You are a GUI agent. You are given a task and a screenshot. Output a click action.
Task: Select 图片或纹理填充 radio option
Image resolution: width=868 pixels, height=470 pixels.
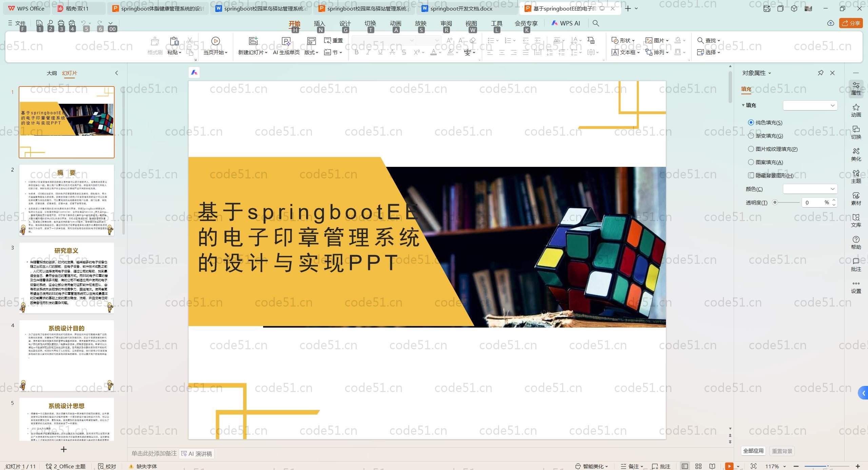tap(751, 149)
